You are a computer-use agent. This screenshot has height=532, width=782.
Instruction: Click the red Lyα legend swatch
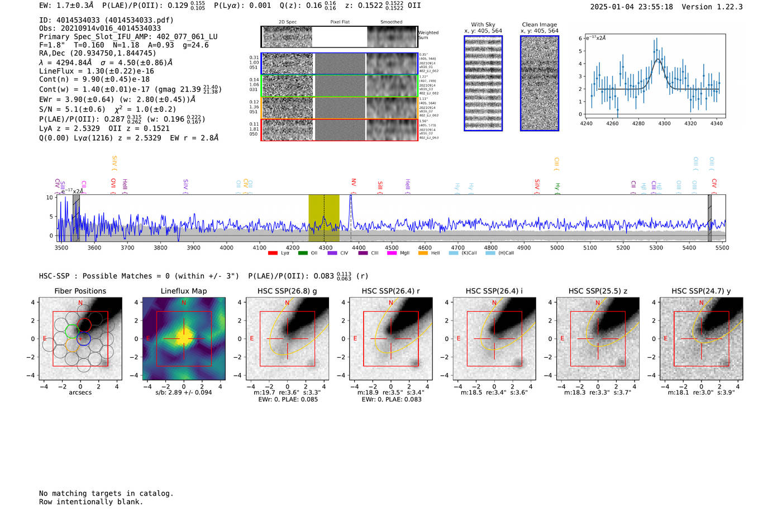point(273,253)
